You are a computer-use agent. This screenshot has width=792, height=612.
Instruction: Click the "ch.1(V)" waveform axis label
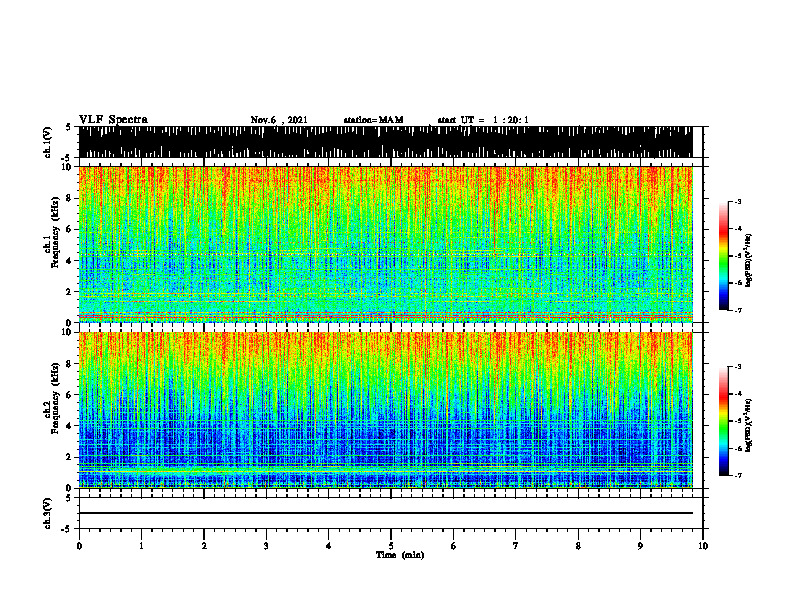click(48, 142)
